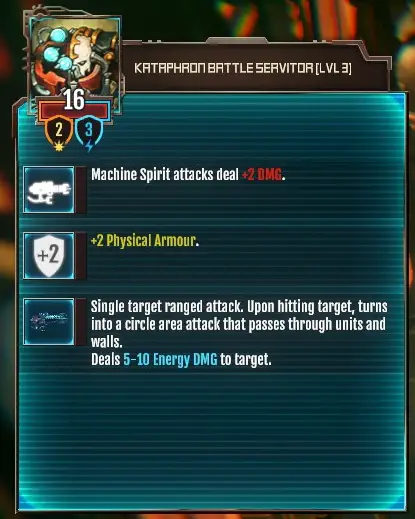Click the yellow star symbol under orange badge
Viewport: 415px width, 519px height.
pyautogui.click(x=59, y=147)
